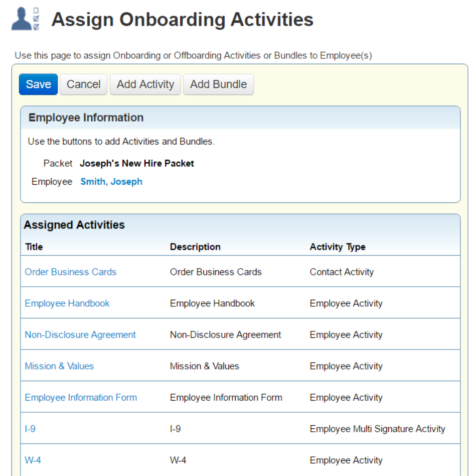Click the Assigned Activities section header
Image resolution: width=473 pixels, height=476 pixels.
[74, 225]
